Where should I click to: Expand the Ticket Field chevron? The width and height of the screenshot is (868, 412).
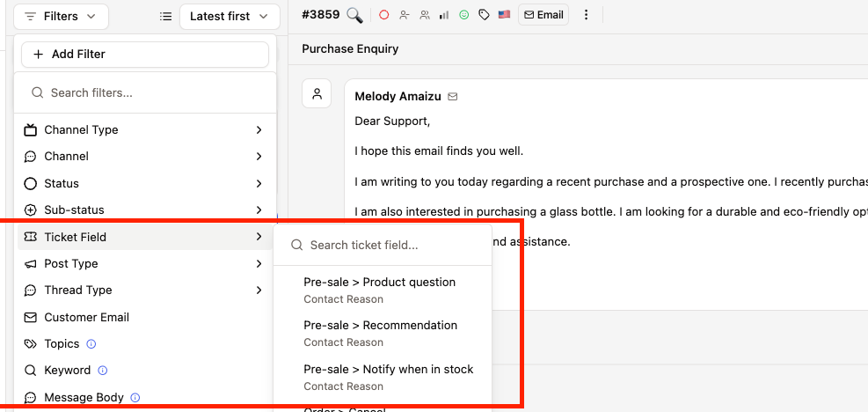pos(259,237)
